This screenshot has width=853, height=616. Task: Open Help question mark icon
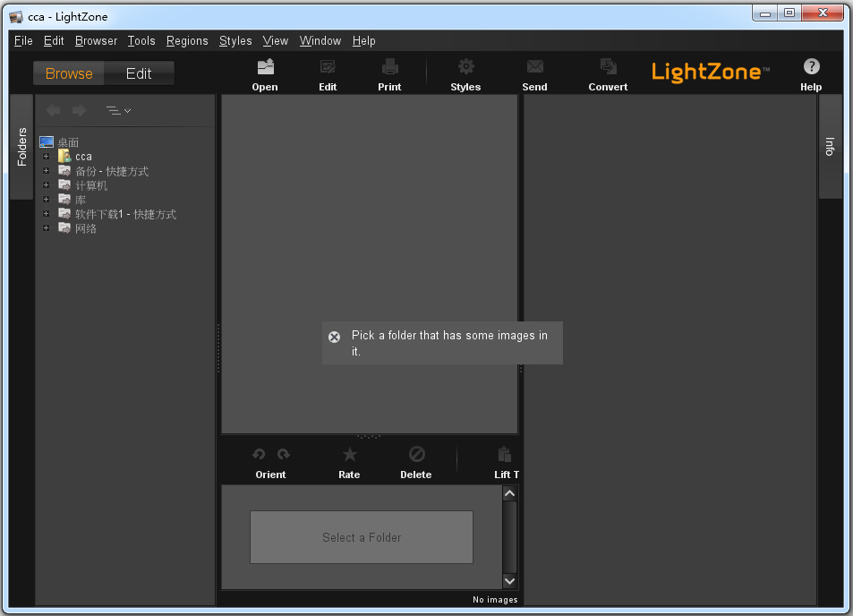(811, 66)
